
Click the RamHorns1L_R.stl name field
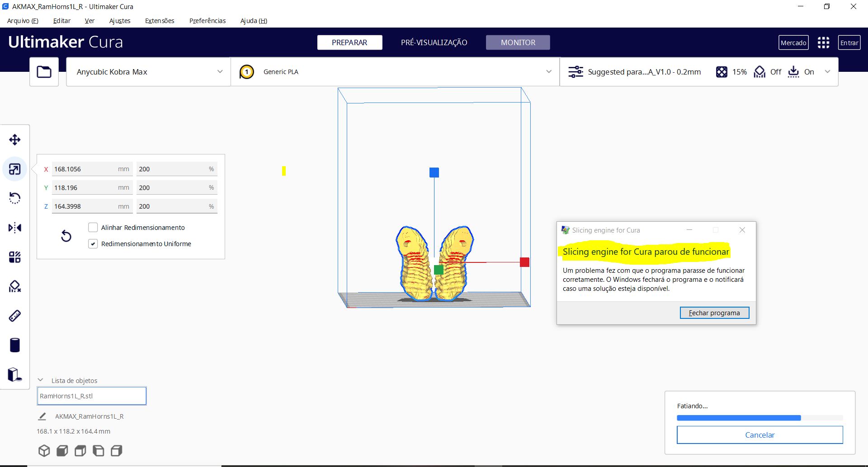click(92, 396)
